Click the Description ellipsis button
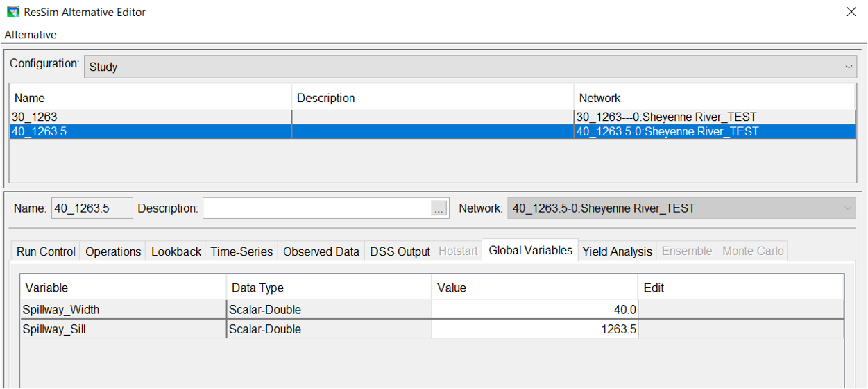This screenshot has height=389, width=868. tap(439, 208)
